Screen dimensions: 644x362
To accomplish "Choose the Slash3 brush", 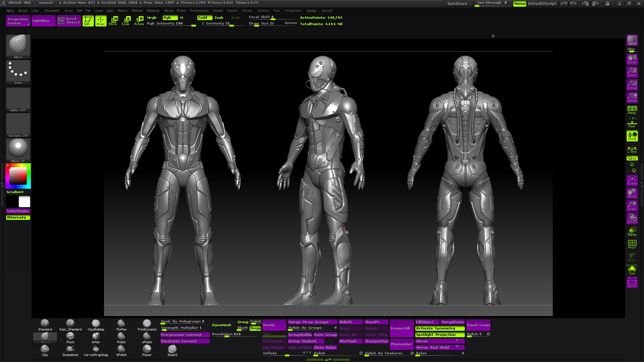I will (172, 350).
